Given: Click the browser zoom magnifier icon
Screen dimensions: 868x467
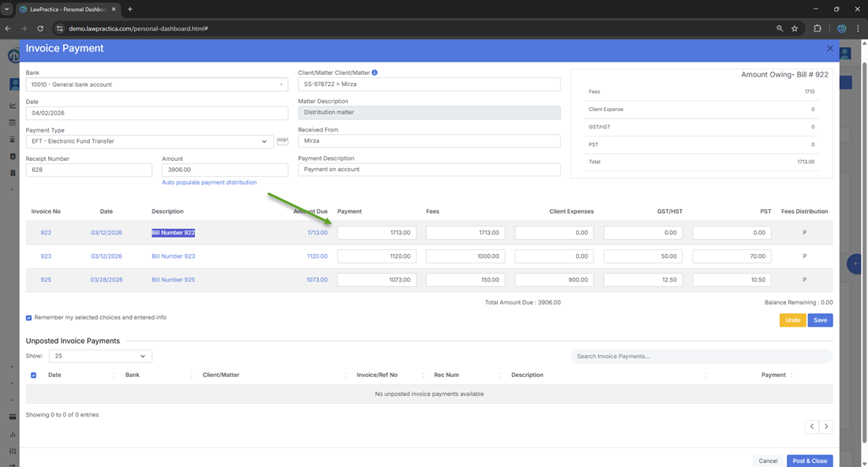Looking at the screenshot, I should [x=780, y=28].
